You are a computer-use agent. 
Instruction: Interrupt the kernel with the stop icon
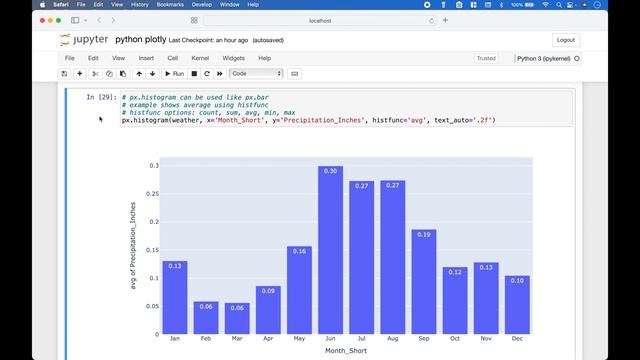pyautogui.click(x=194, y=74)
